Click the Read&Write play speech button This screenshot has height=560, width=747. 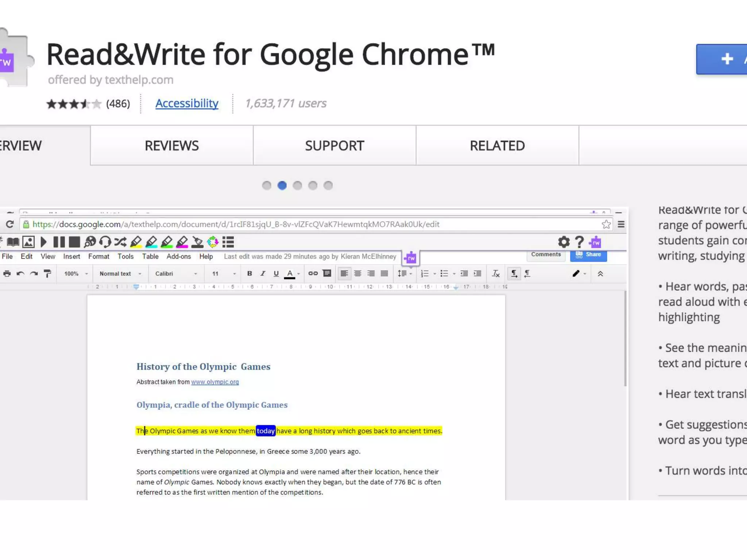tap(43, 242)
